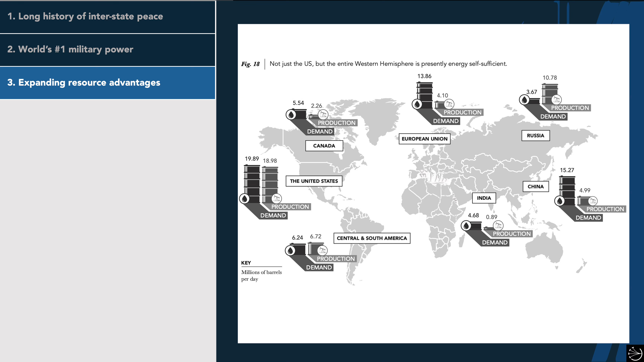Click China's oil drop demand icon
The width and height of the screenshot is (644, 362).
point(560,201)
